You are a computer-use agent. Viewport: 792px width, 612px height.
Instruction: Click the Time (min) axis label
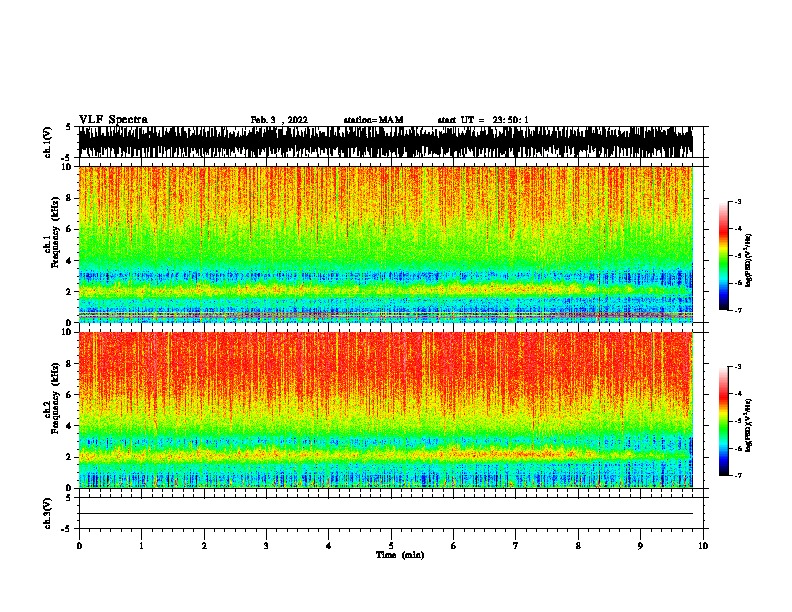pyautogui.click(x=400, y=555)
